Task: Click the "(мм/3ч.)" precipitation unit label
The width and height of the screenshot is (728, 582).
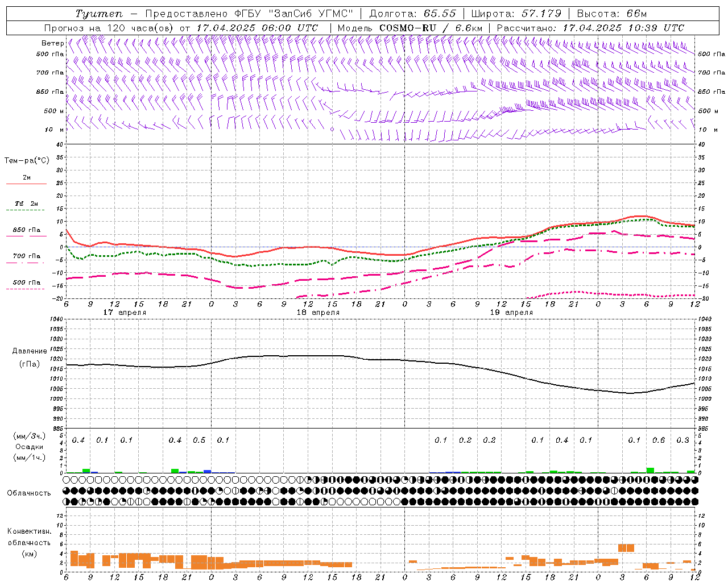Action: click(x=29, y=436)
